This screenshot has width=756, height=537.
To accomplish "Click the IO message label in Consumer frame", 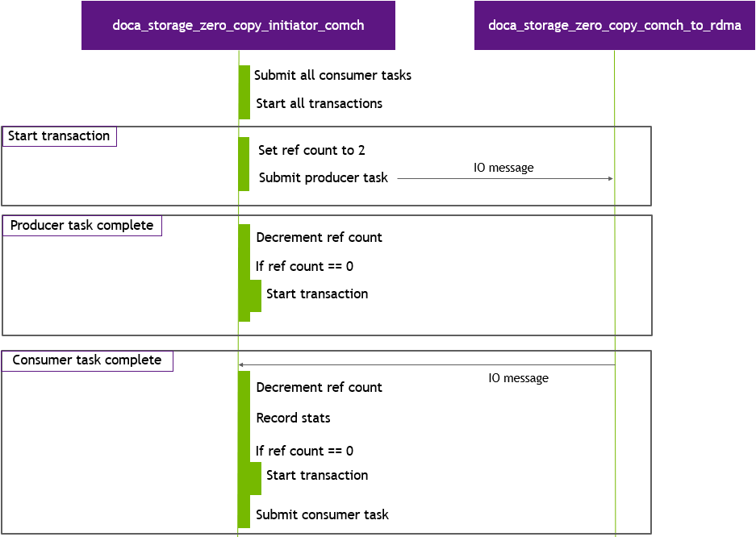I will tap(518, 377).
